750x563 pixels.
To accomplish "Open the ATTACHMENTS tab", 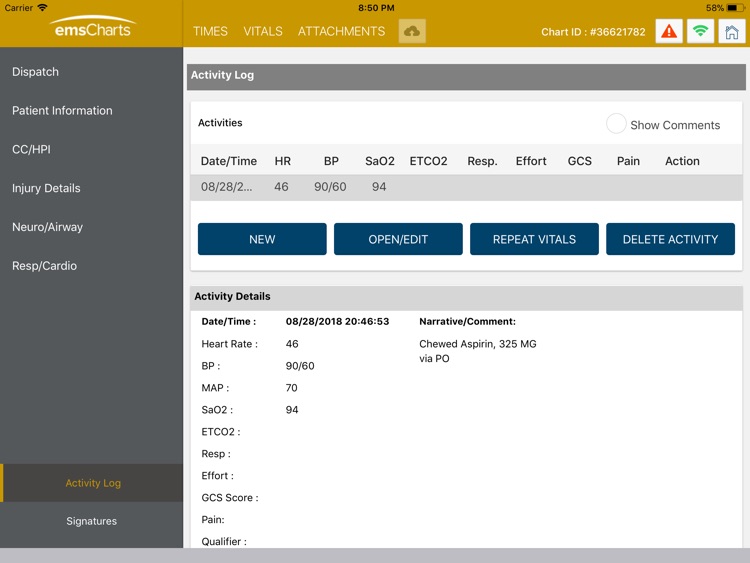I will click(x=342, y=32).
